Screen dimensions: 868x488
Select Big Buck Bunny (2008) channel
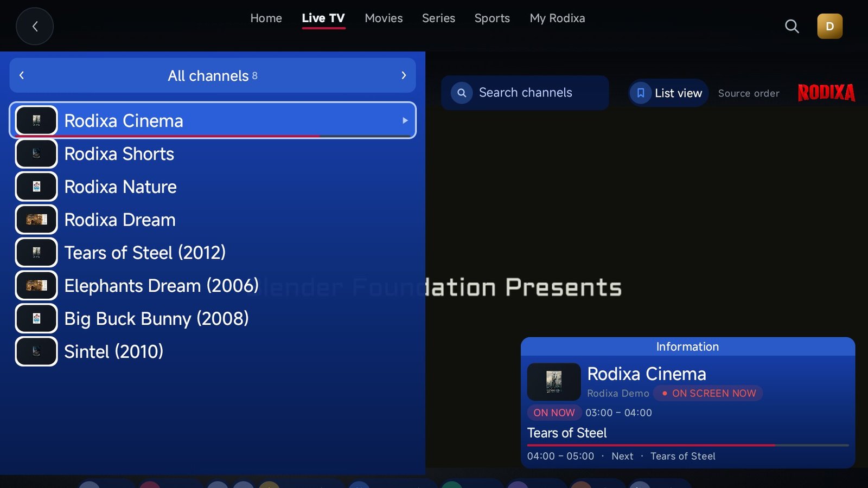coord(213,318)
